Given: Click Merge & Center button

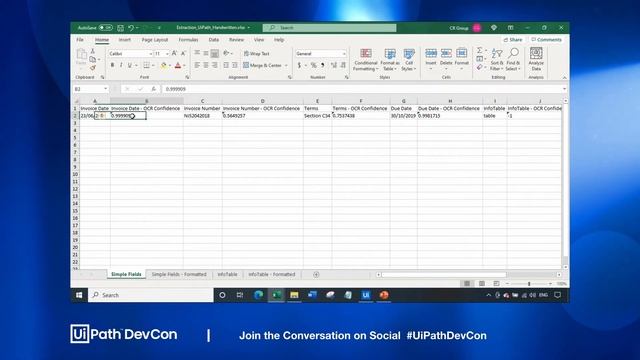Looking at the screenshot, I should [x=262, y=65].
